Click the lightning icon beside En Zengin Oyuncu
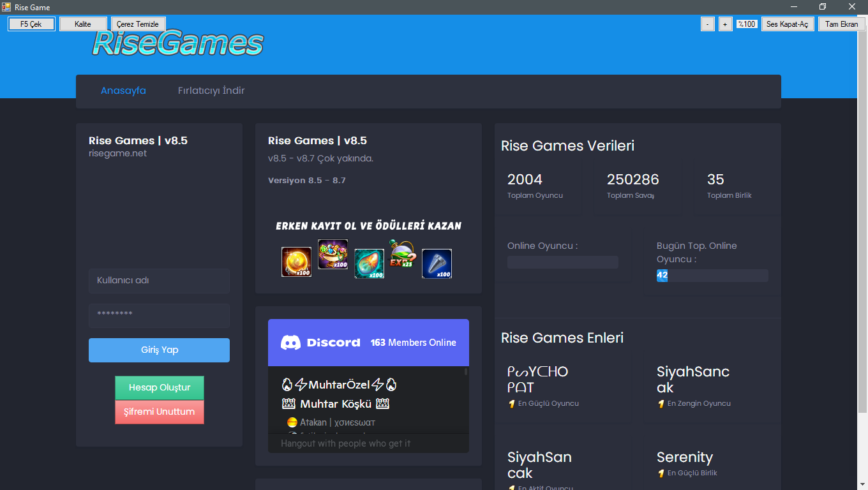This screenshot has height=490, width=868. coord(661,404)
